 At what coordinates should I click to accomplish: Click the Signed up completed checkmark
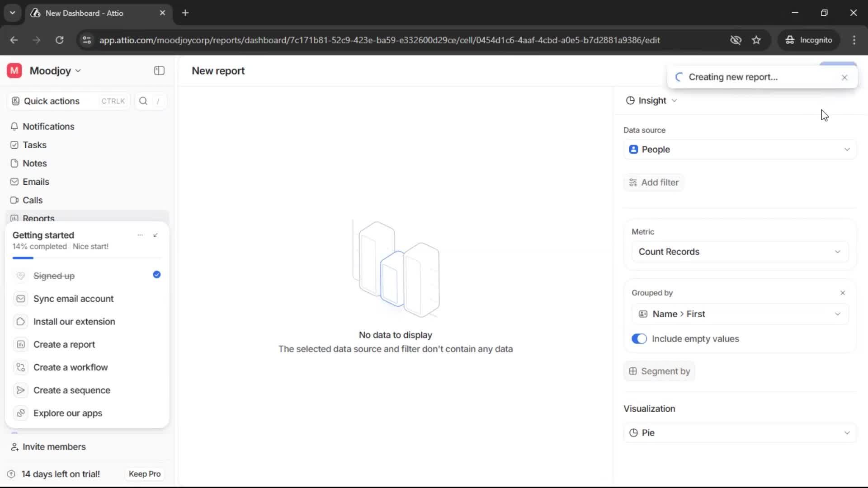tap(156, 275)
